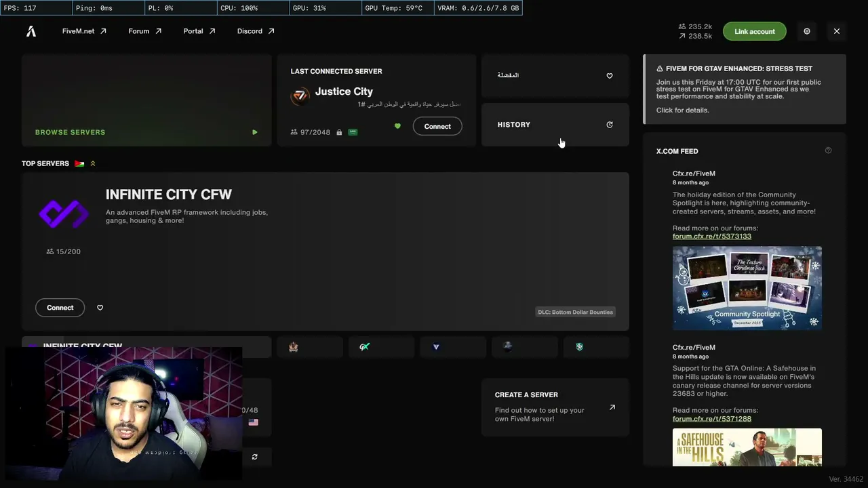This screenshot has height=488, width=868.
Task: Open the favorites card with heart icon
Action: 555,76
